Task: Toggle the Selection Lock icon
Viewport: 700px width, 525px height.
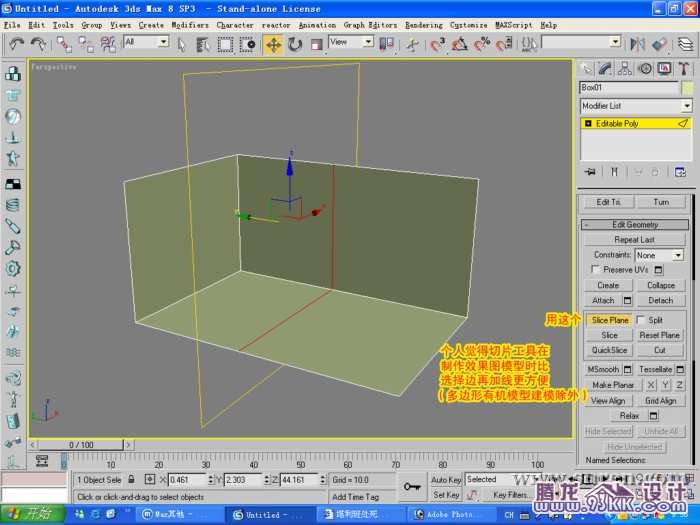Action: pos(131,479)
